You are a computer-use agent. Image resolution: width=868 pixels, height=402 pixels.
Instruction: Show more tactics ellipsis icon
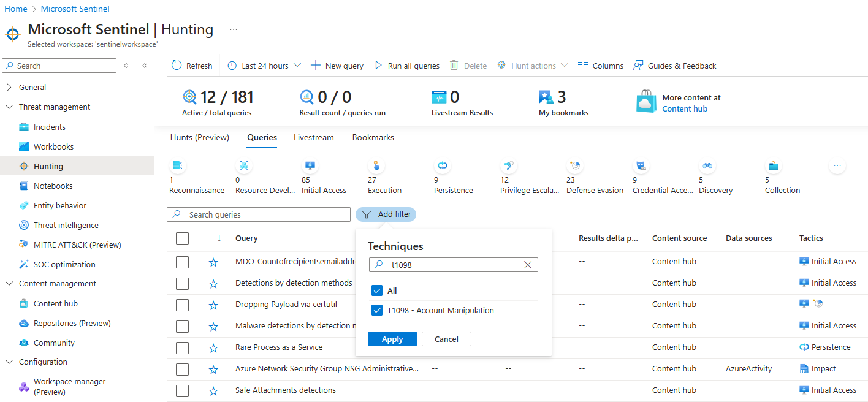(x=837, y=165)
